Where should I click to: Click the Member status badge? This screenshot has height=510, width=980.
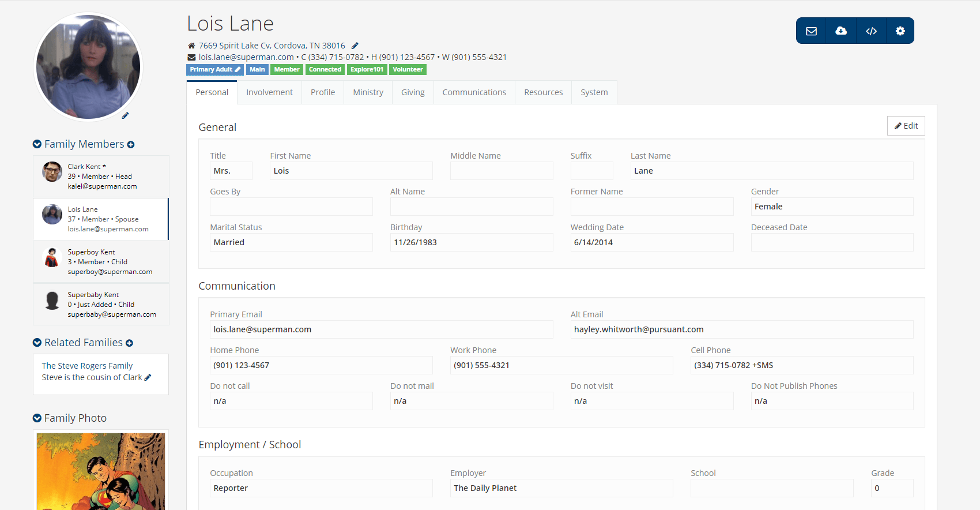click(287, 70)
